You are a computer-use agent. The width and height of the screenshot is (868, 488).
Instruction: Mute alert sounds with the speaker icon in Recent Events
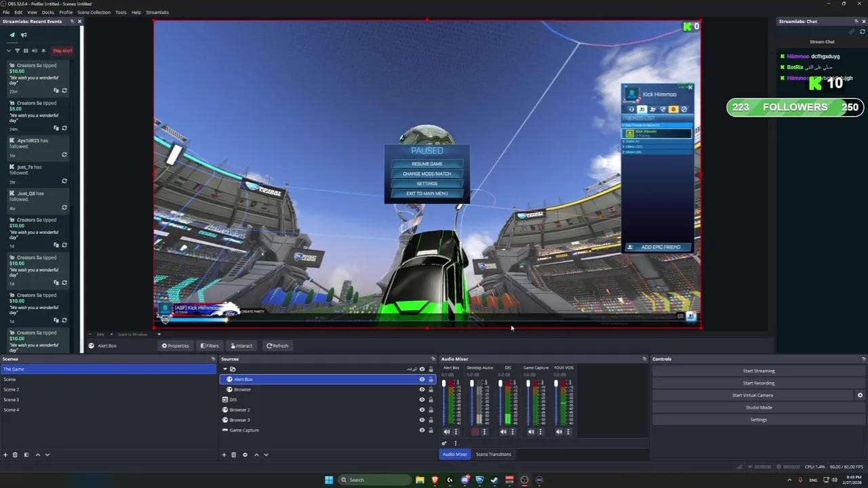coord(35,51)
